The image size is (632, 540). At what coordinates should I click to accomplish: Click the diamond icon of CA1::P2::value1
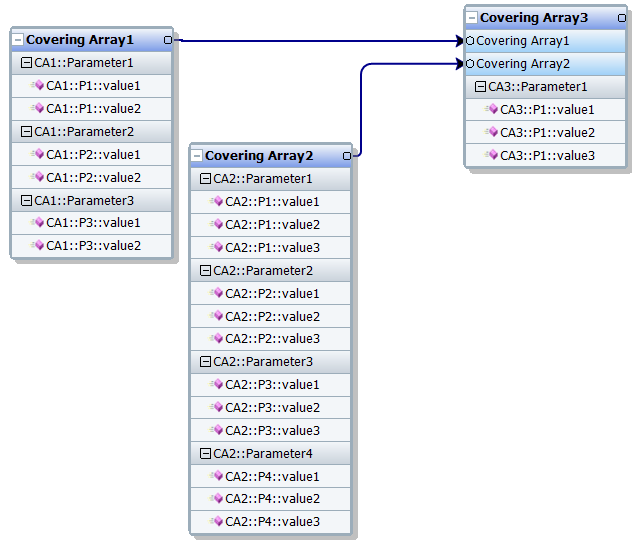click(x=38, y=154)
